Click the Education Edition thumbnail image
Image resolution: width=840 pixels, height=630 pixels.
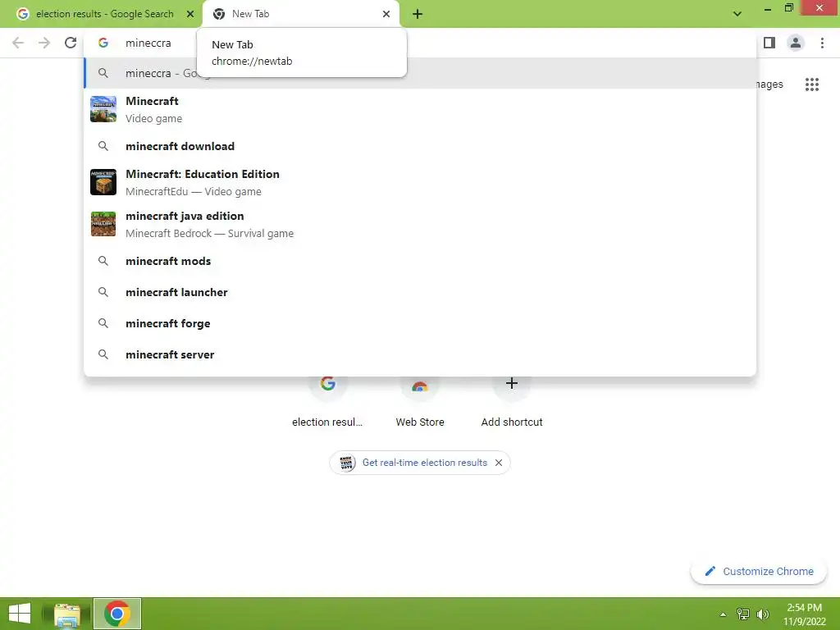tap(103, 182)
